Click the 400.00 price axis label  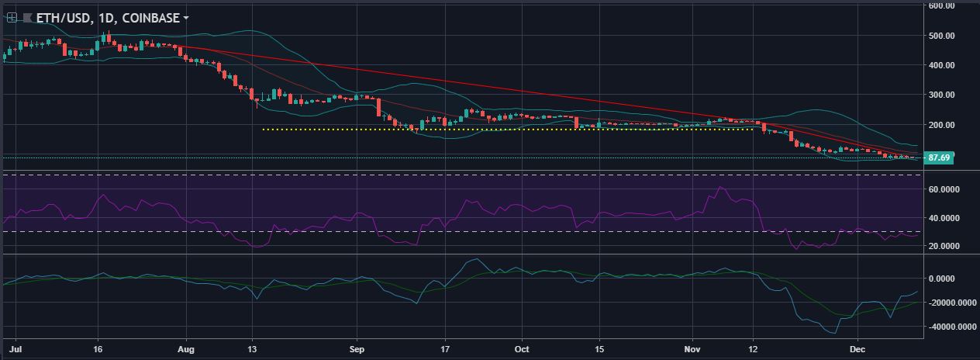point(941,65)
